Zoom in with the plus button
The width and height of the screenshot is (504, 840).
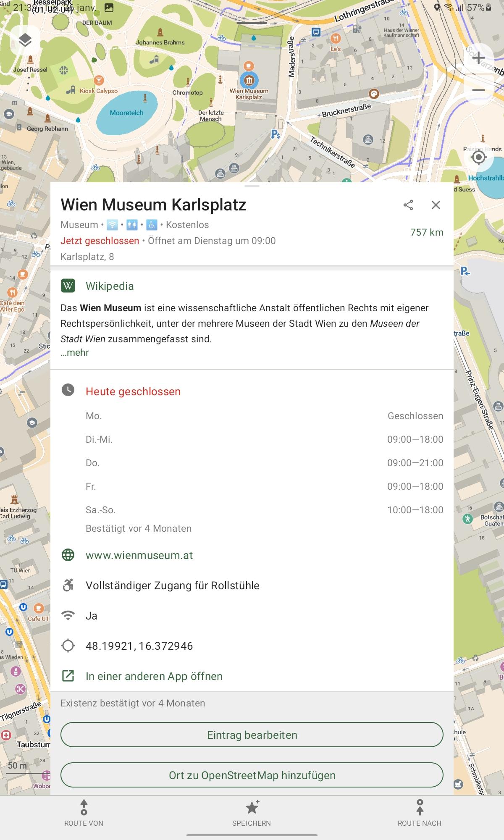click(478, 58)
